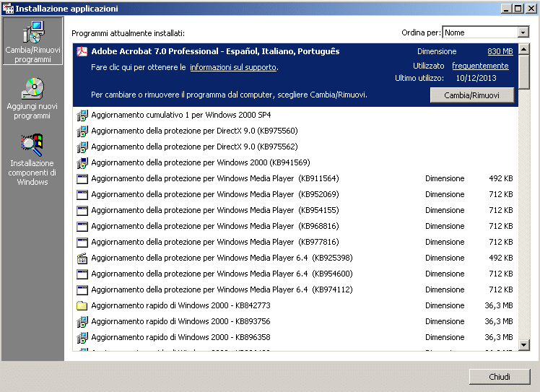Open the informazioni sul supporto link

(x=233, y=67)
